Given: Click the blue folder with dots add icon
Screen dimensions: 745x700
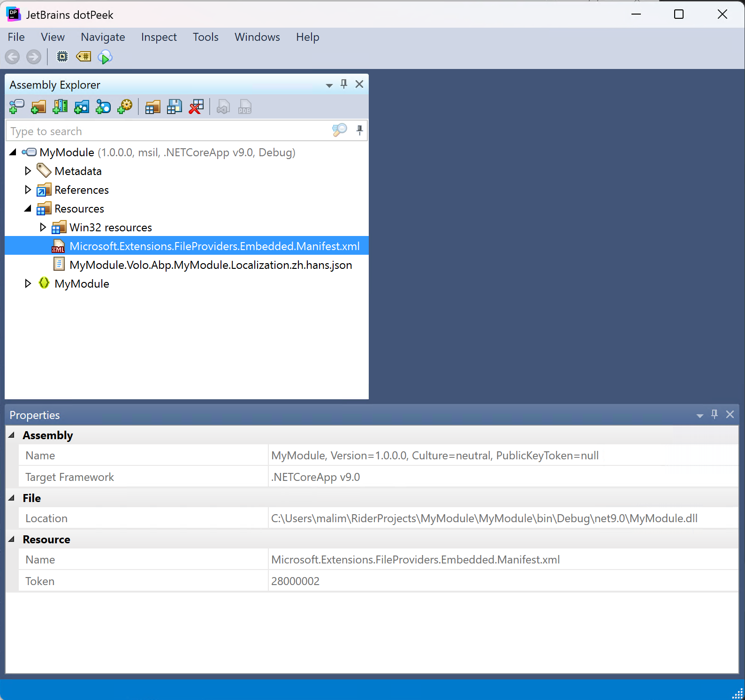Looking at the screenshot, I should 81,107.
